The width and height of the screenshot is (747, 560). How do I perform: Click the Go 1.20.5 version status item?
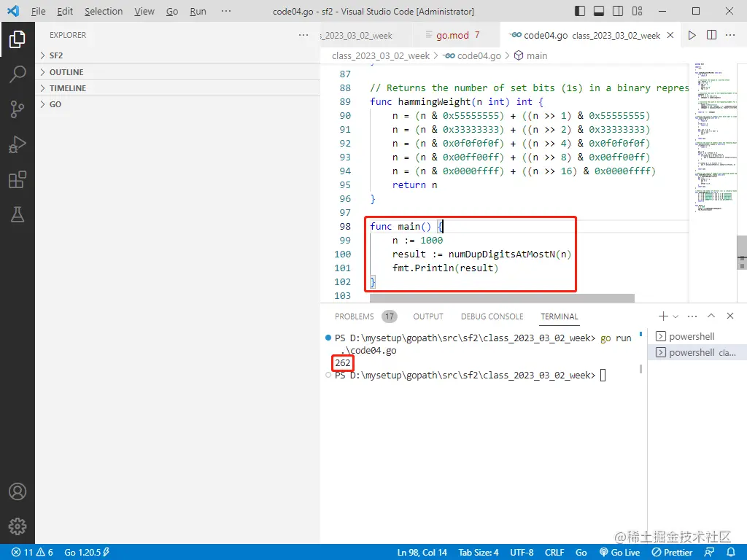[x=87, y=553]
